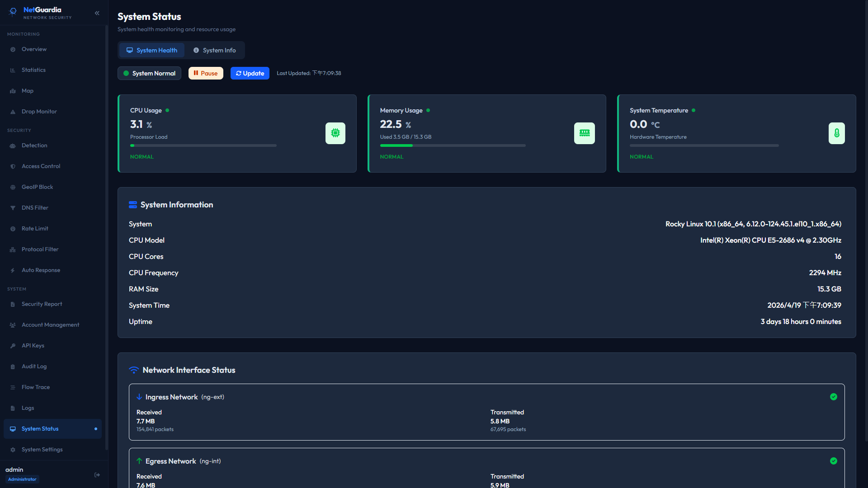This screenshot has height=488, width=868.
Task: Open the Overview page icon
Action: tap(13, 49)
